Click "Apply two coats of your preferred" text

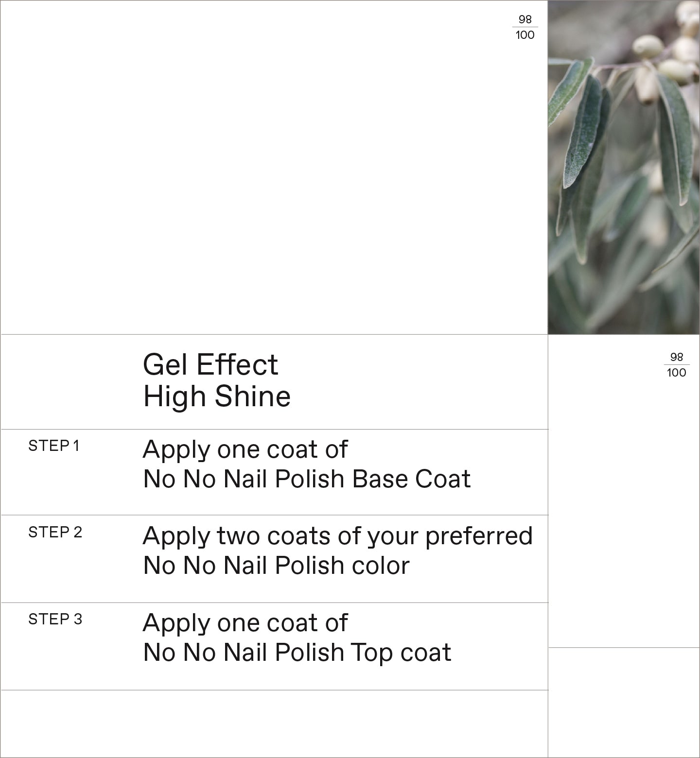tap(337, 536)
